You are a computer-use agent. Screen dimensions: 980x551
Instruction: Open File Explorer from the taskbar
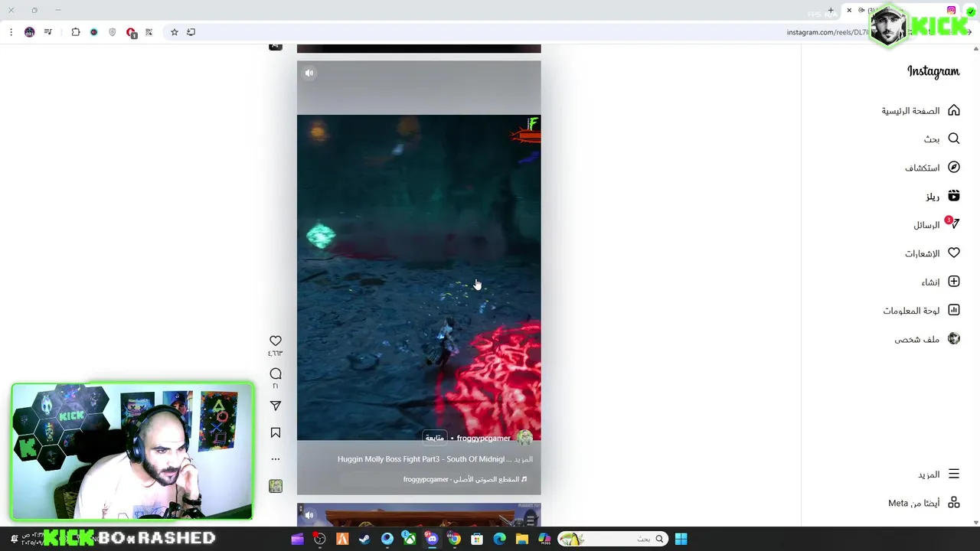[522, 539]
